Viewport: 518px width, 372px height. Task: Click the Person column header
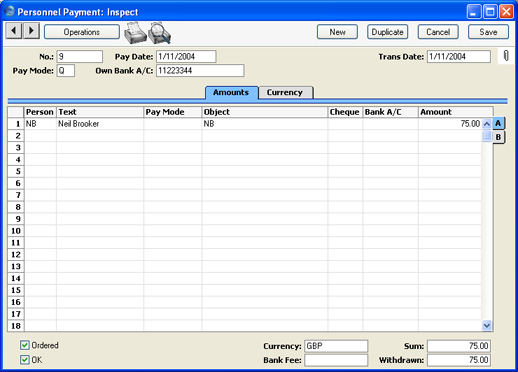tap(40, 112)
